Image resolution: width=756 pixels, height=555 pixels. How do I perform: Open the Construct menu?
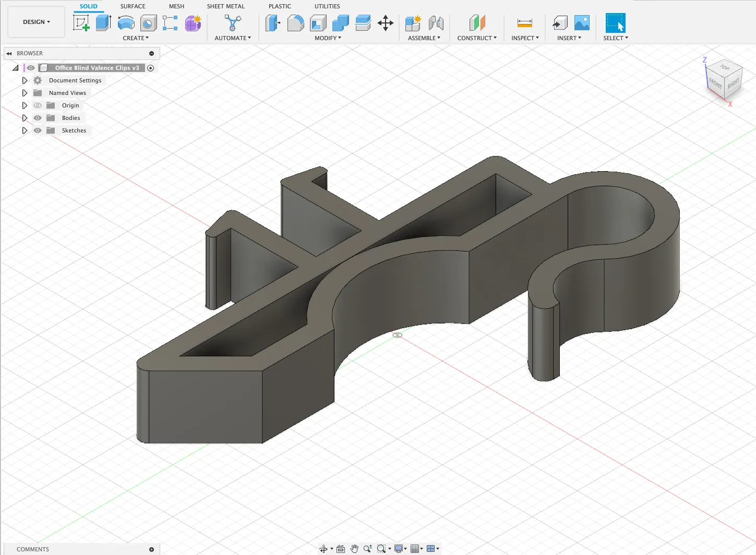coord(476,38)
